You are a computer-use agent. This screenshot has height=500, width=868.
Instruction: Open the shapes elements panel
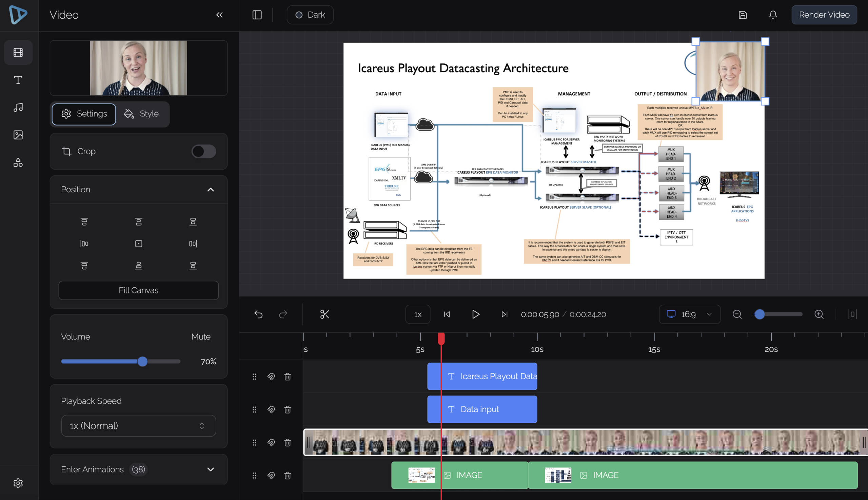pyautogui.click(x=18, y=162)
